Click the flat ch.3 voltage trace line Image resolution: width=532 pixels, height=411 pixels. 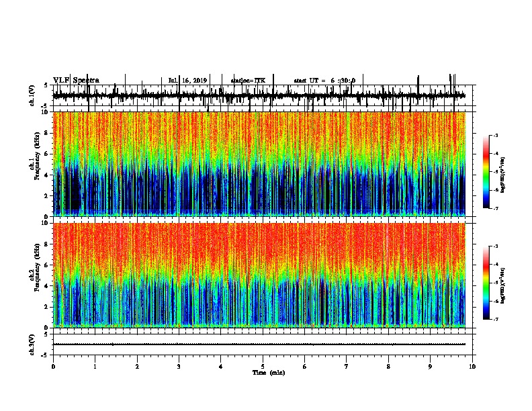[259, 345]
